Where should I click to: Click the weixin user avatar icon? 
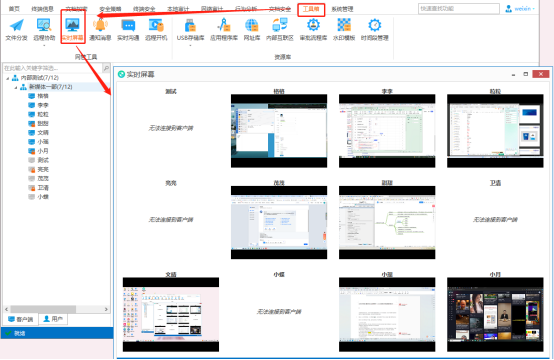508,8
